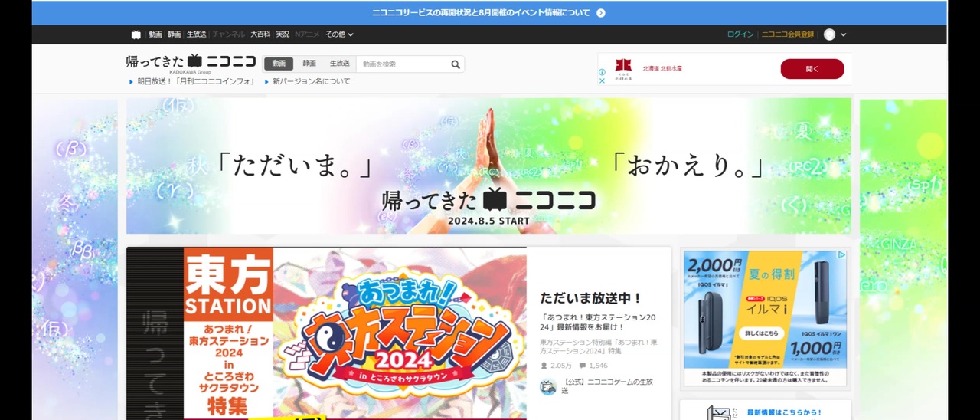Click the ただいま。おかえり。 hero banner
The height and width of the screenshot is (420, 980).
point(488,166)
